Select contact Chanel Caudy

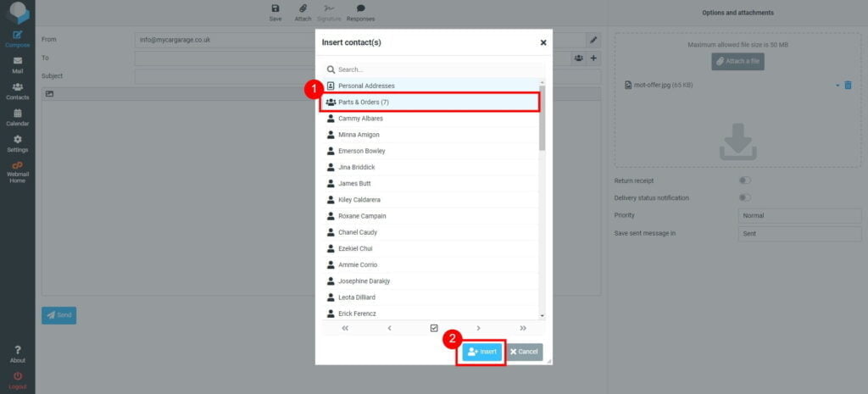coord(430,232)
